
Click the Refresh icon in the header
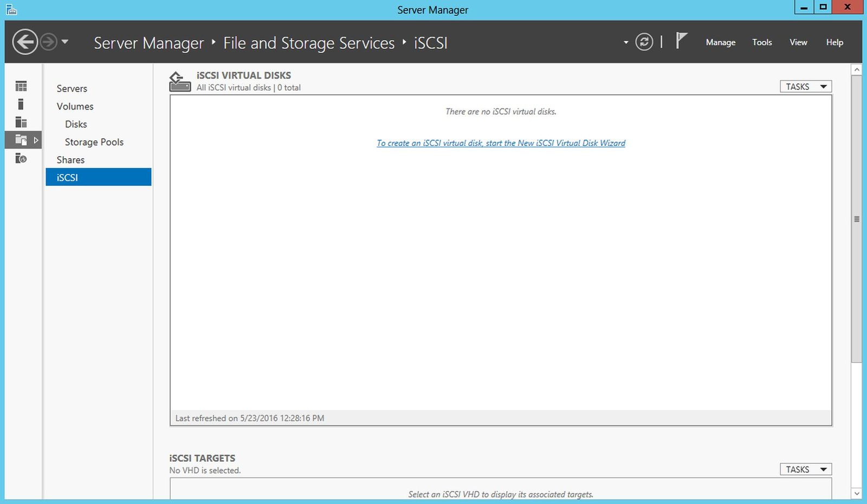click(644, 42)
